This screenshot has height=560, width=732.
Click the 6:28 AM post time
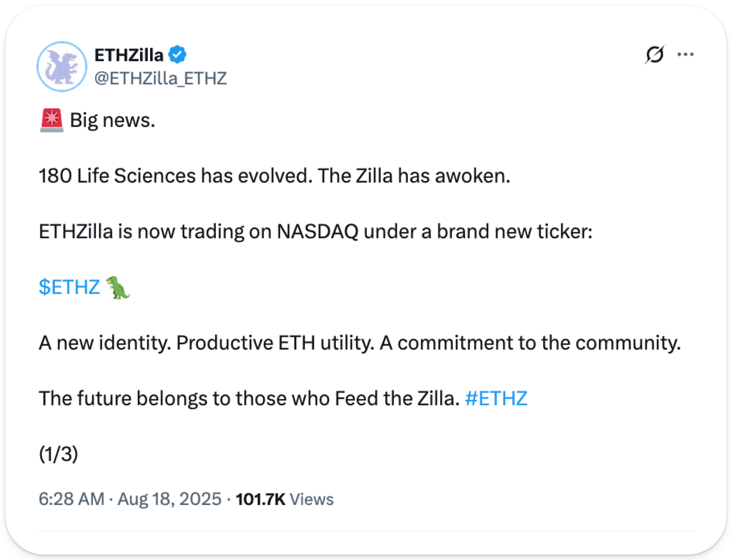[71, 499]
